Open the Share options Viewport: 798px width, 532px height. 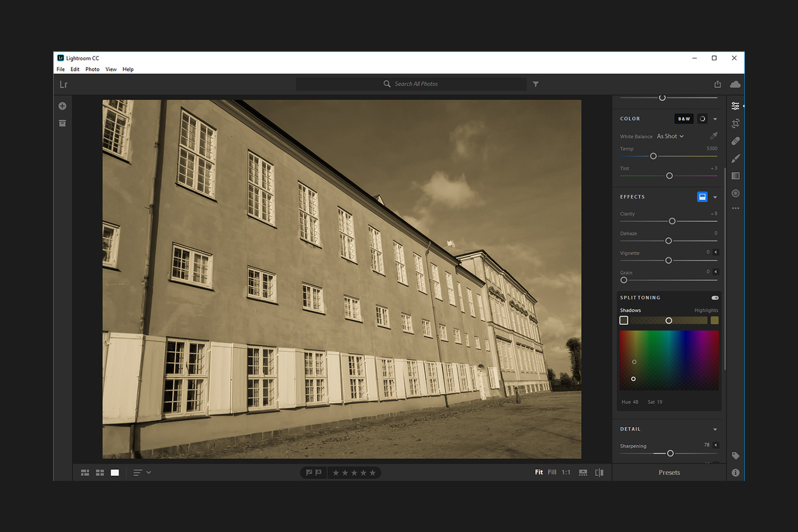tap(718, 84)
